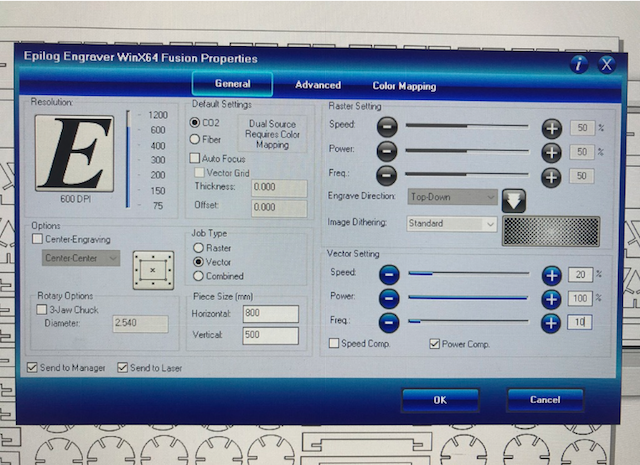Uncheck Power Comp. checkbox

[434, 344]
